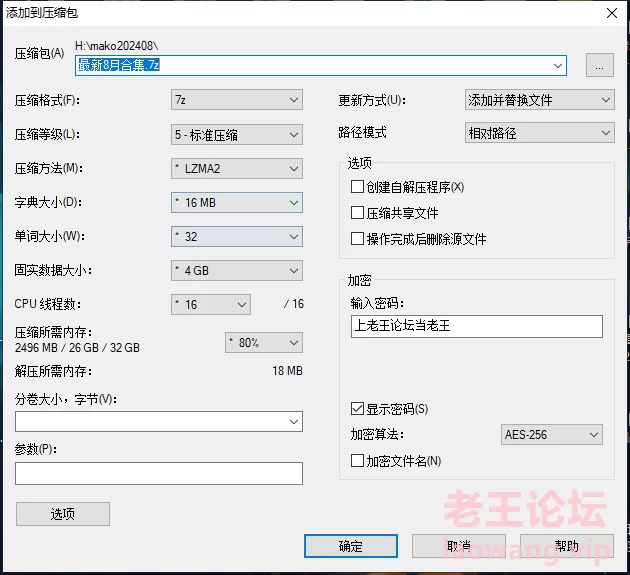Click the 选项 button at bottom left
630x575 pixels.
[x=63, y=514]
